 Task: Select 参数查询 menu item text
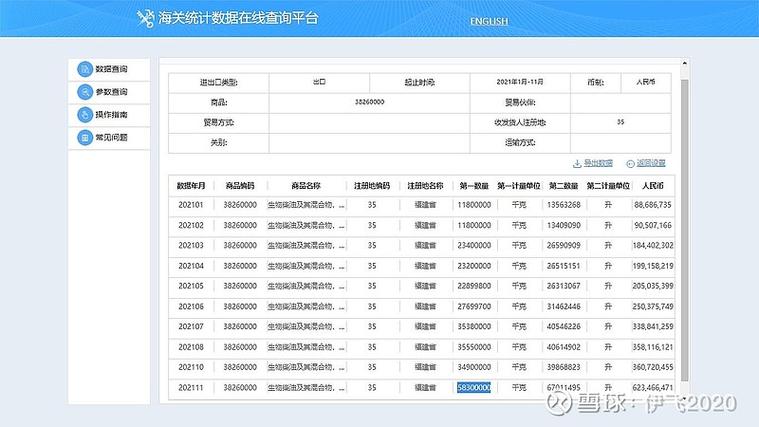pos(111,92)
